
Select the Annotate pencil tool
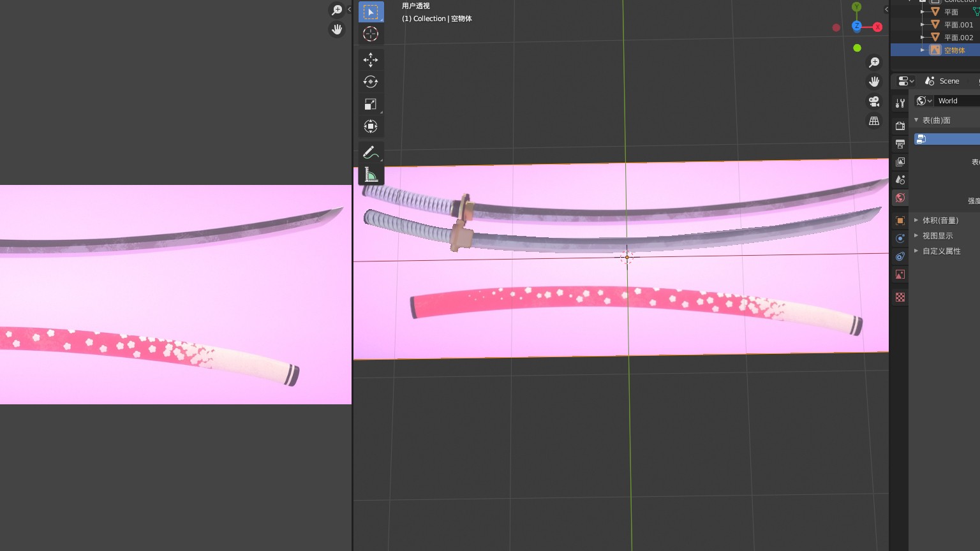pos(370,152)
